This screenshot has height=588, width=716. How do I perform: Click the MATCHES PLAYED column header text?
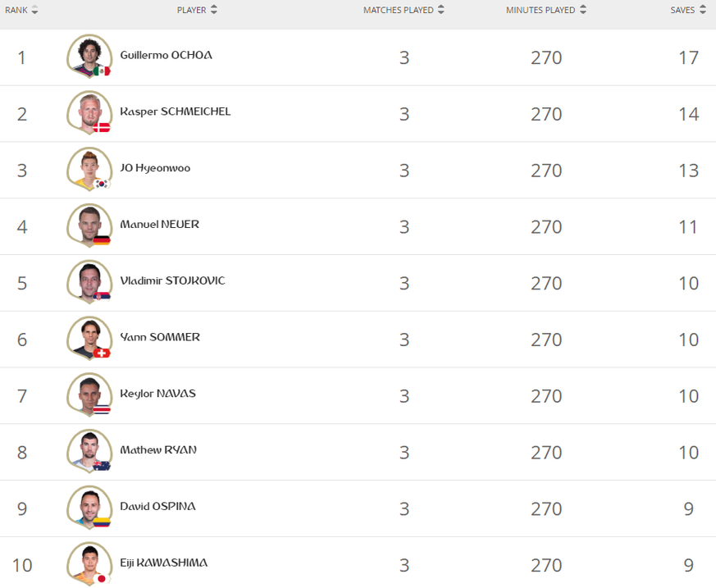pyautogui.click(x=398, y=10)
